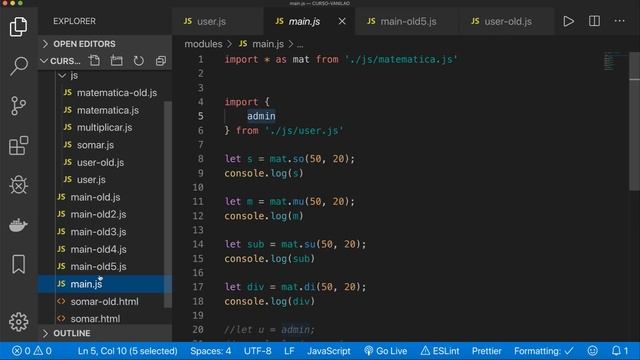Viewport: 640px width, 360px height.
Task: Run the code with play button
Action: [568, 21]
